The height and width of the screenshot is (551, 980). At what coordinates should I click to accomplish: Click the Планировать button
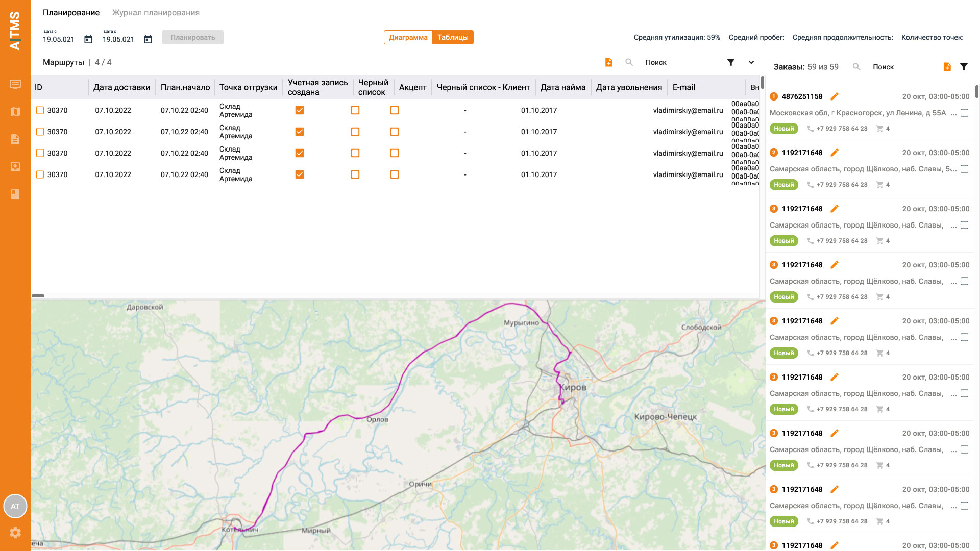192,37
